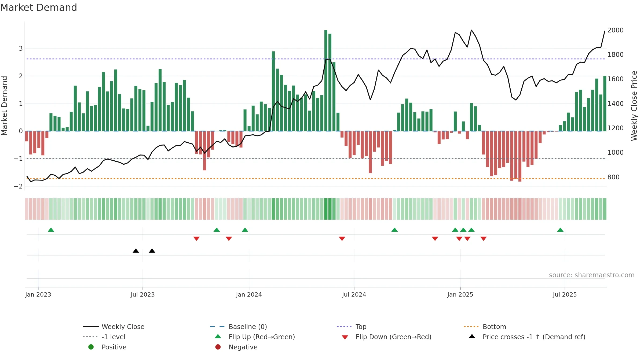Click the 1400 tick on the price axis
Image resolution: width=644 pixels, height=362 pixels.
(x=616, y=104)
